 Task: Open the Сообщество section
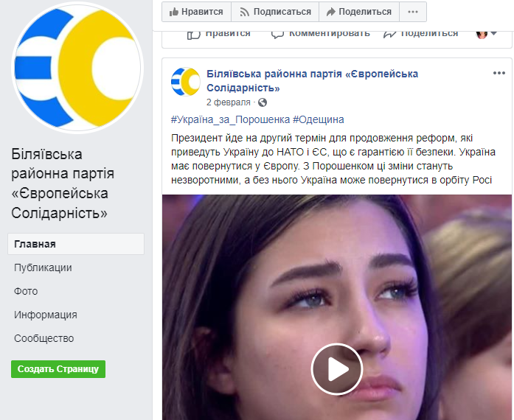click(x=44, y=338)
